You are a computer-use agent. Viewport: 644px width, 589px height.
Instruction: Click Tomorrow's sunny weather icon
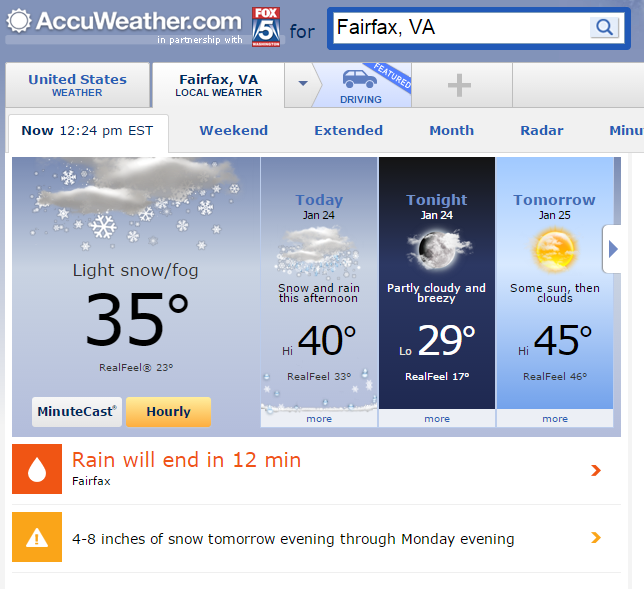coord(555,251)
